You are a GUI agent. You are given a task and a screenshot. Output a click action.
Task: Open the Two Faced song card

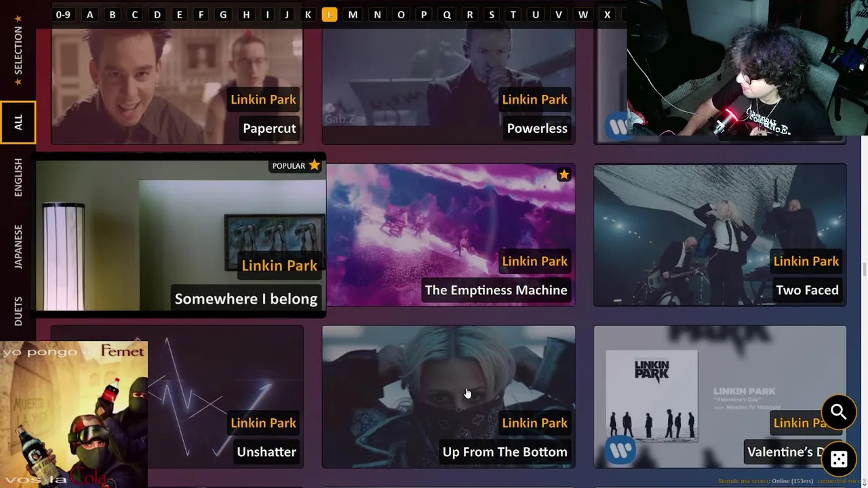tap(720, 235)
